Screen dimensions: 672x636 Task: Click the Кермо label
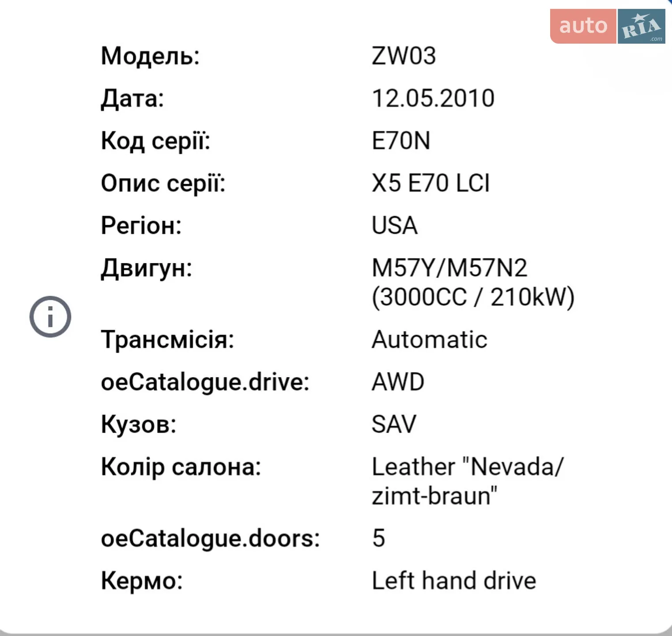click(x=142, y=580)
